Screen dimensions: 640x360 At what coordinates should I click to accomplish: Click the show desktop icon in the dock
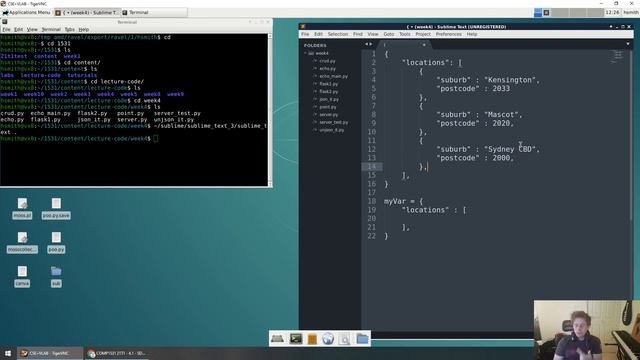point(278,339)
